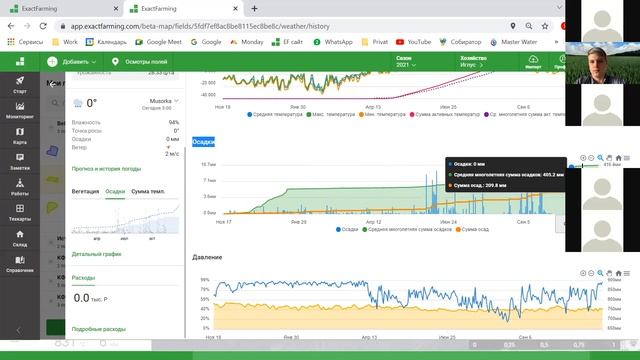Viewport: 640px width, 360px height.
Task: Click the highlighted Осадки chart heading
Action: point(203,142)
